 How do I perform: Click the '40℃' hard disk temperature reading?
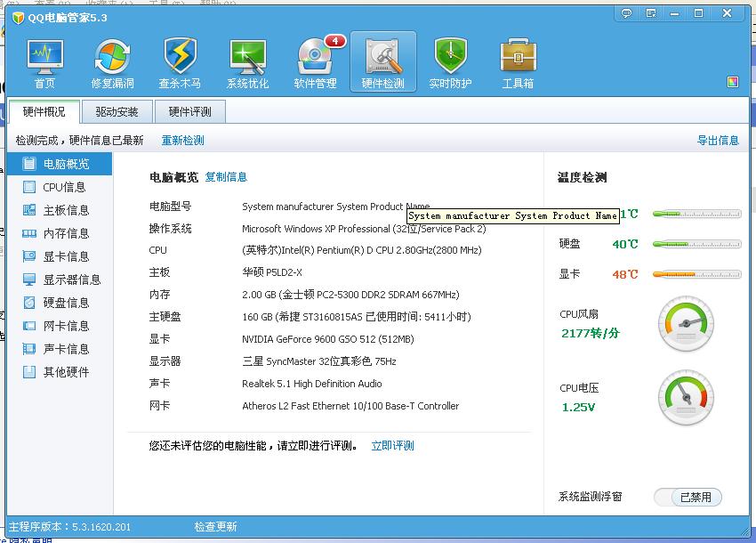(625, 244)
